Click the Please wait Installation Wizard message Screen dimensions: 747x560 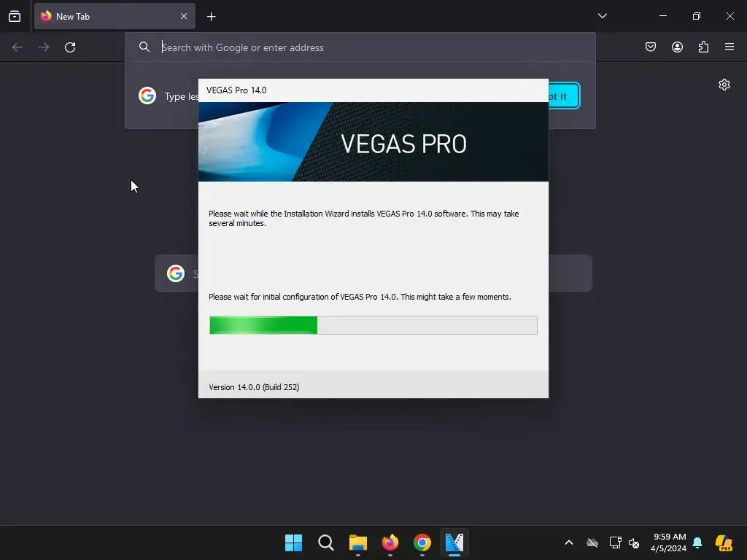(363, 218)
